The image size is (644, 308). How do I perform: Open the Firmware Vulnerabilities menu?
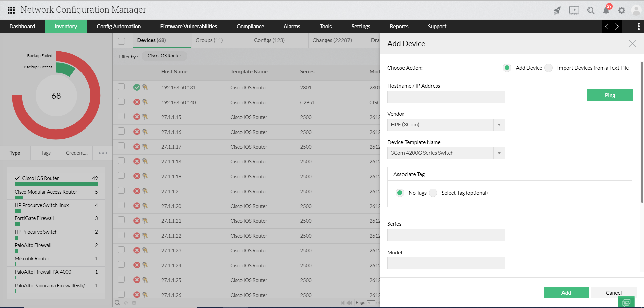(189, 27)
